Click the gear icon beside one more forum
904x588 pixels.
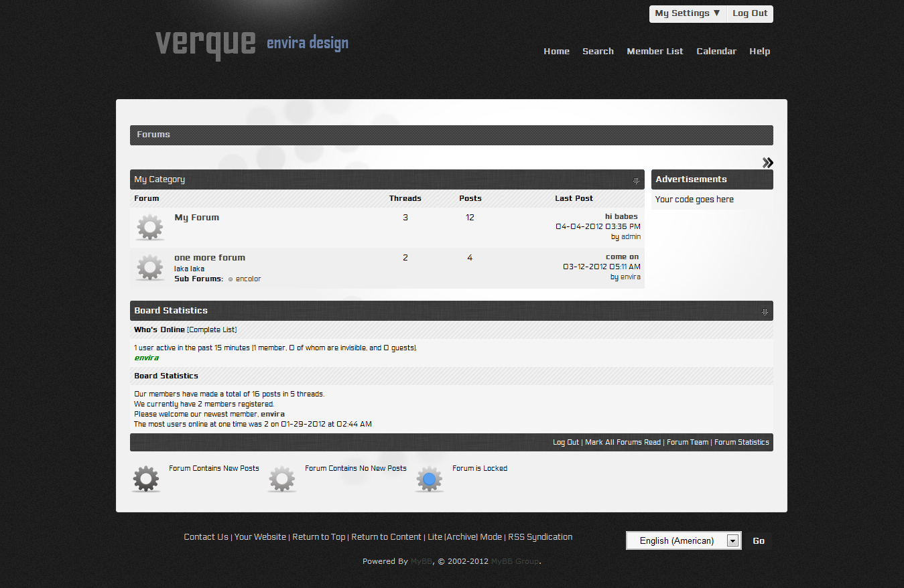coord(150,267)
